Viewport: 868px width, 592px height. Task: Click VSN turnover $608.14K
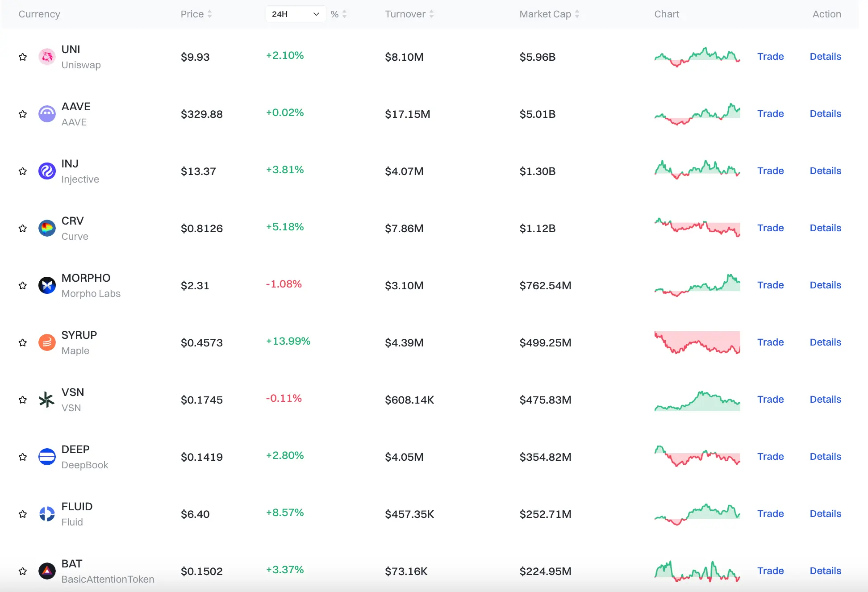coord(409,400)
